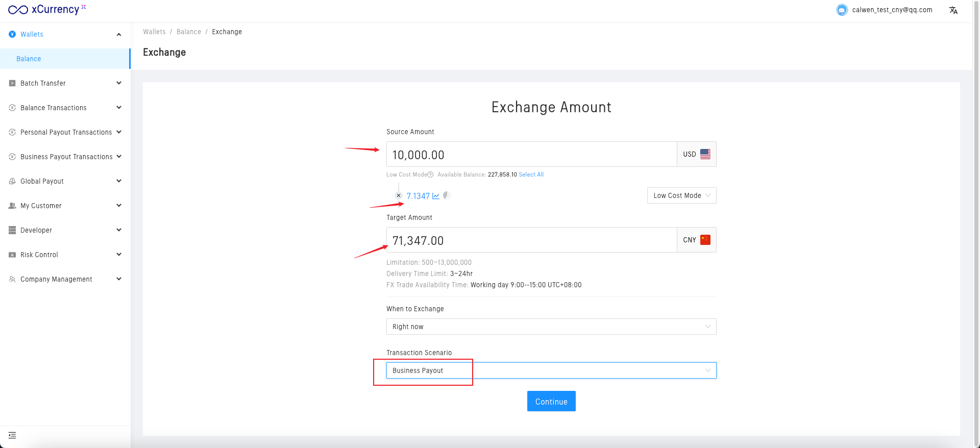This screenshot has width=980, height=448.
Task: Open the When to Exchange dropdown
Action: pyautogui.click(x=551, y=327)
